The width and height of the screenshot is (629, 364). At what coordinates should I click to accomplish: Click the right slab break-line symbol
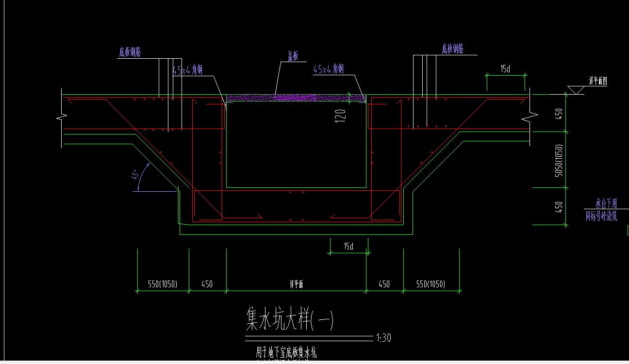(530, 117)
